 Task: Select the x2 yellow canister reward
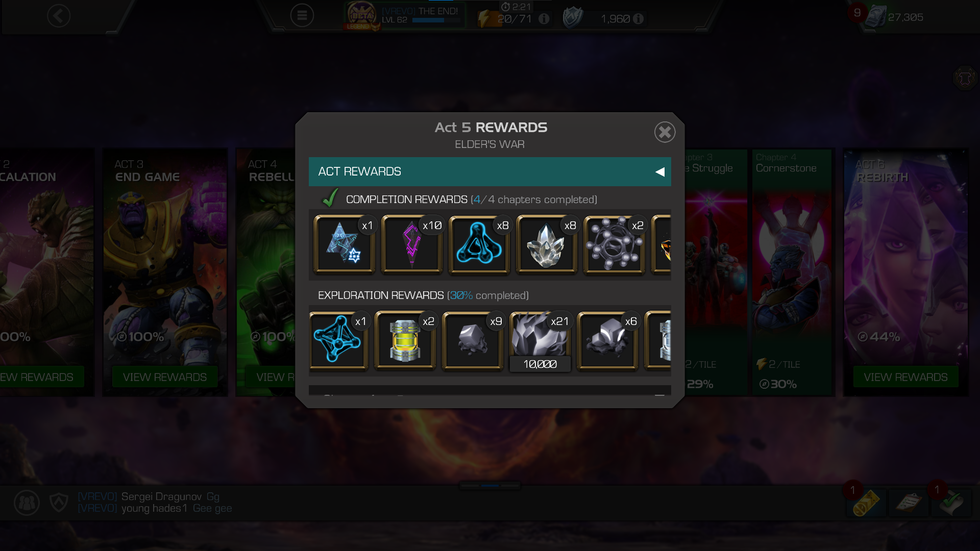click(405, 340)
